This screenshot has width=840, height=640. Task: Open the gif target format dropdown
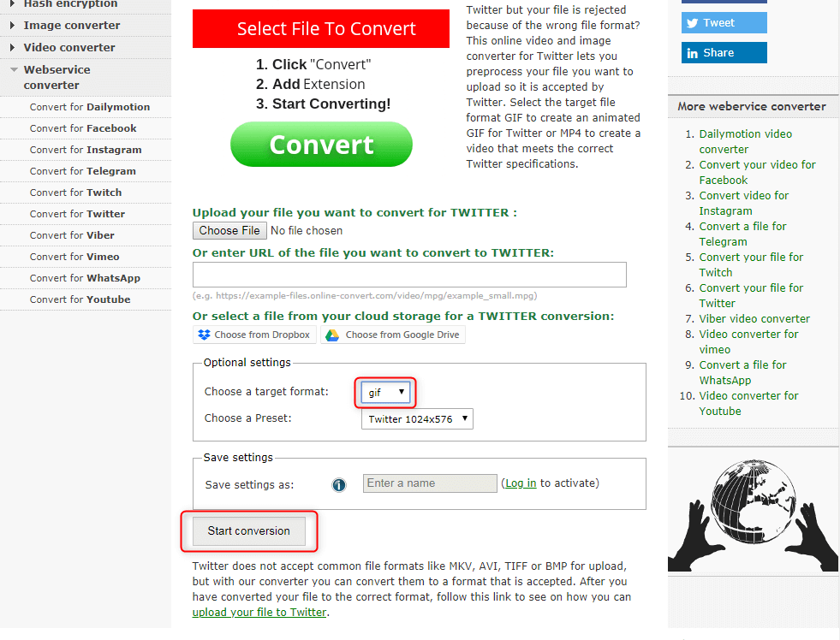coord(385,392)
